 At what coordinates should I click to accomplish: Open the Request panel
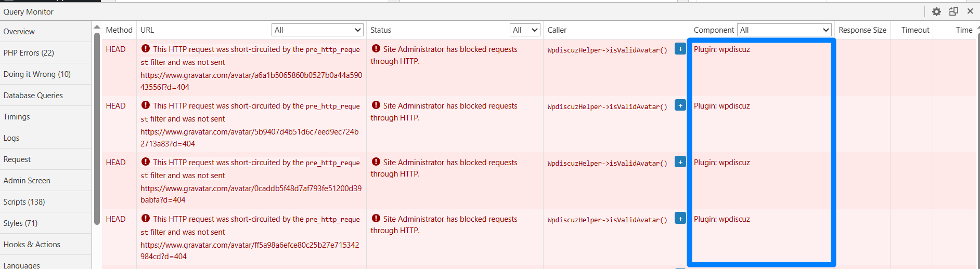coord(46,159)
